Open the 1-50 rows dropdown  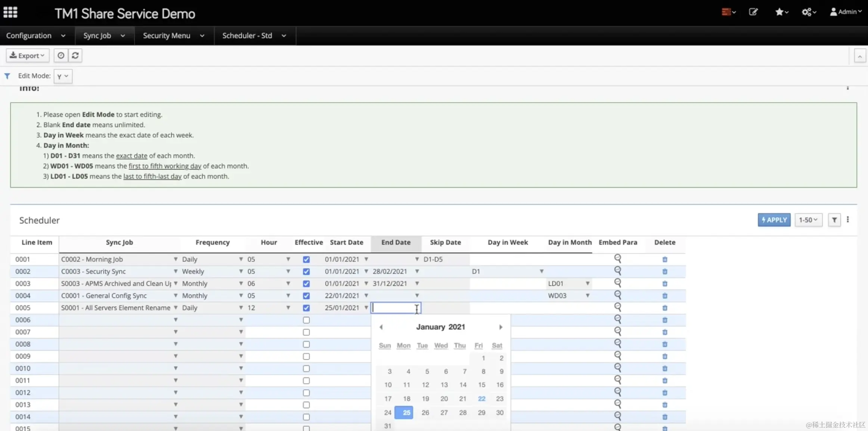pyautogui.click(x=808, y=220)
